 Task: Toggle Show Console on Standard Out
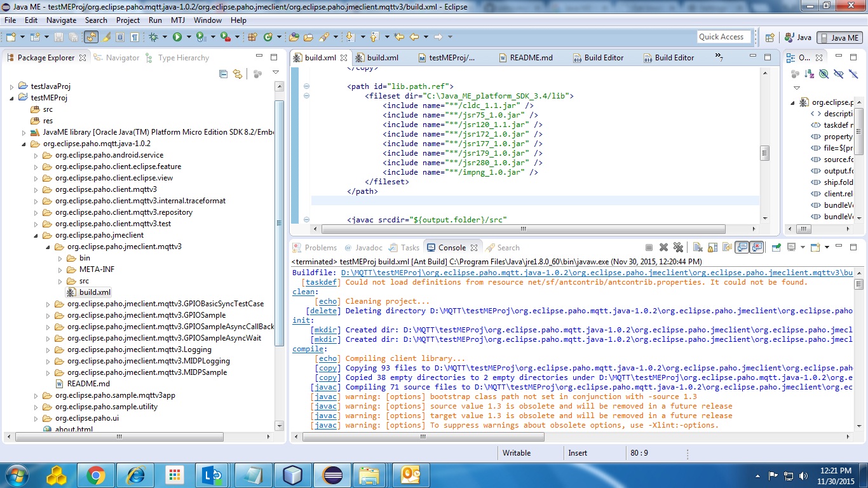pyautogui.click(x=742, y=247)
